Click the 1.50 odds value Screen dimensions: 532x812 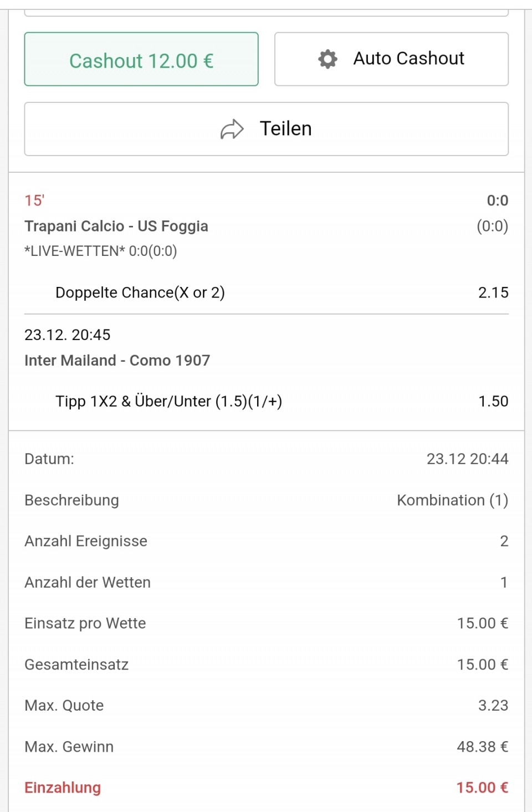click(x=493, y=401)
